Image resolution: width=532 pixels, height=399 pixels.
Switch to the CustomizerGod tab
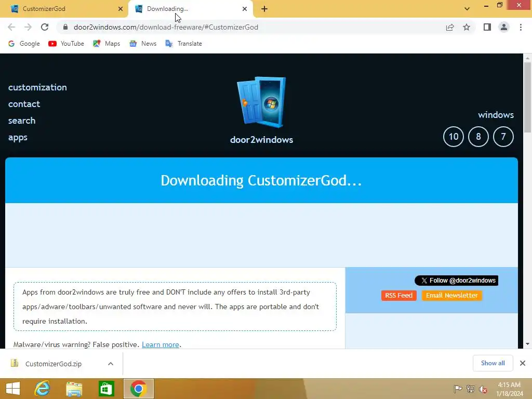(x=64, y=9)
